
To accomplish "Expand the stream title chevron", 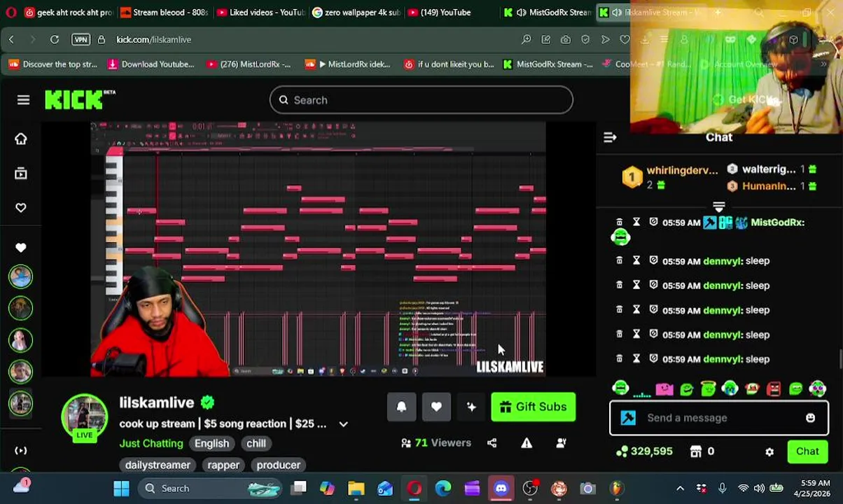I will [x=343, y=424].
